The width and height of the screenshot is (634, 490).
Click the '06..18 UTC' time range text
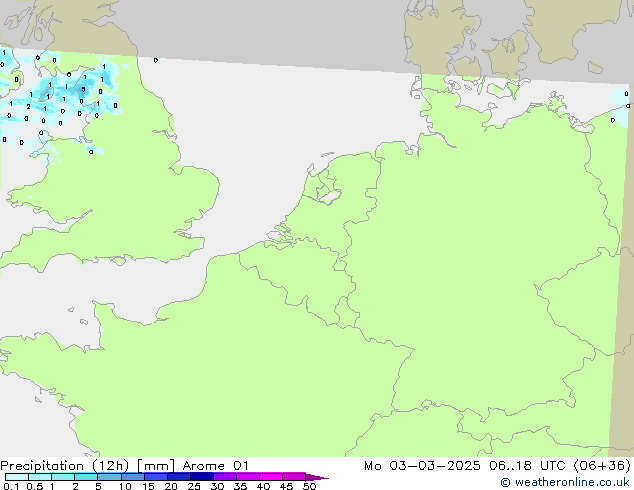(x=527, y=466)
